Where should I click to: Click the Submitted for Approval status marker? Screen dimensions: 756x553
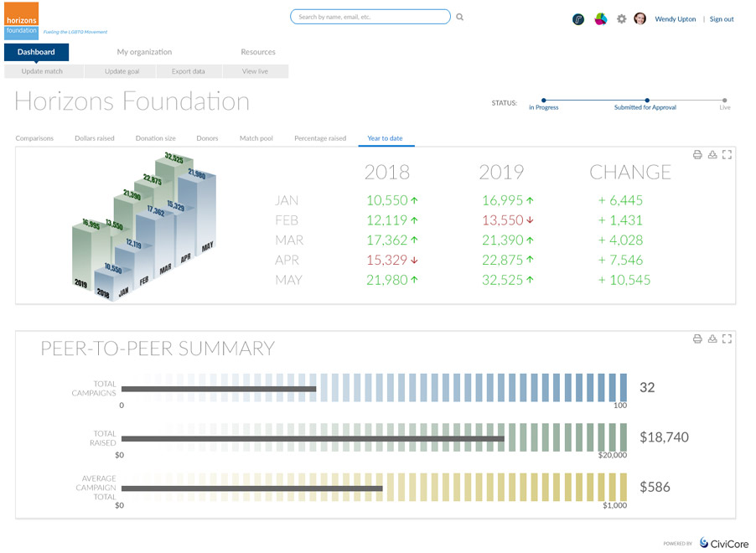pyautogui.click(x=645, y=101)
